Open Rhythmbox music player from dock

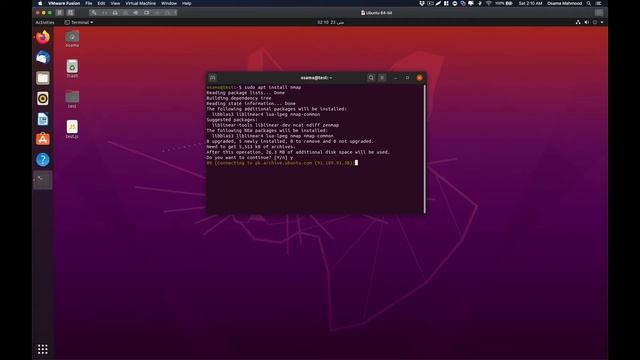coord(43,98)
